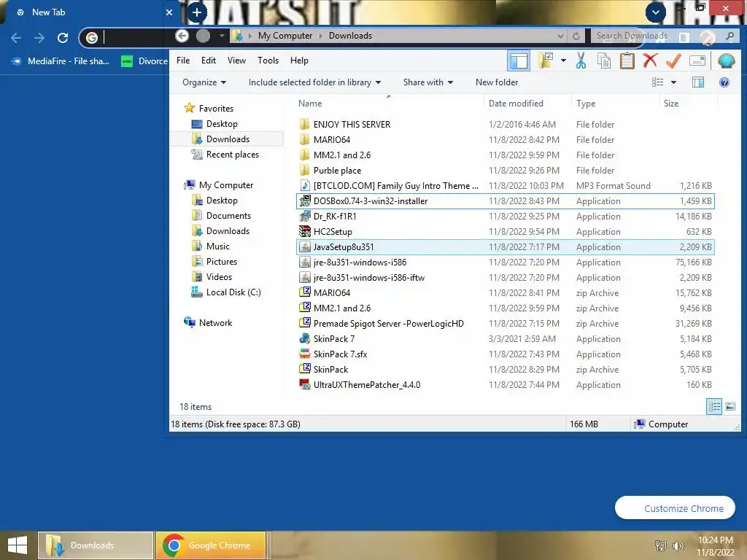
Task: Select Pictures in navigation tree
Action: [222, 262]
